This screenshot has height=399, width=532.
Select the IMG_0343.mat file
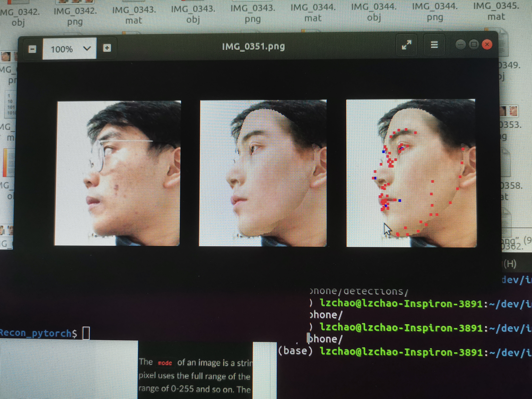click(134, 15)
